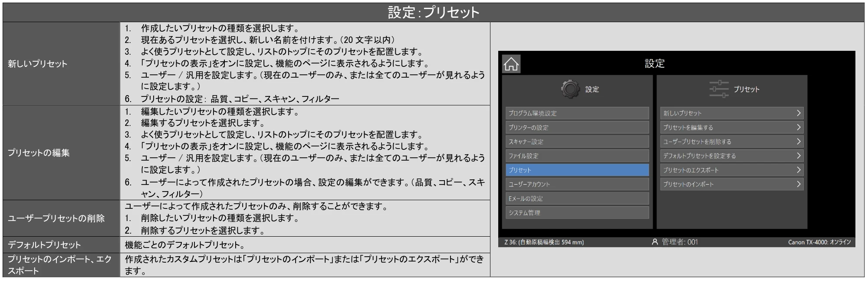The width and height of the screenshot is (868, 294).
Task: Open システム管理 entry
Action: tap(577, 213)
